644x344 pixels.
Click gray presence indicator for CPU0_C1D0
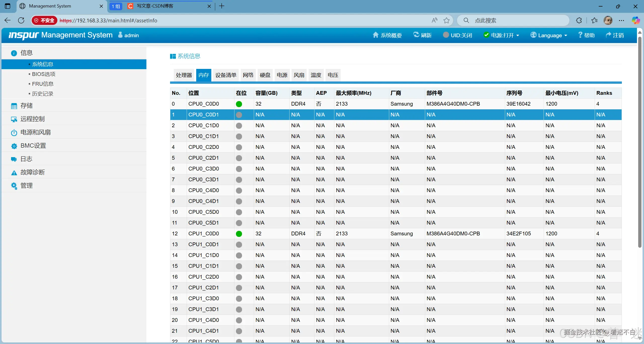[239, 125]
